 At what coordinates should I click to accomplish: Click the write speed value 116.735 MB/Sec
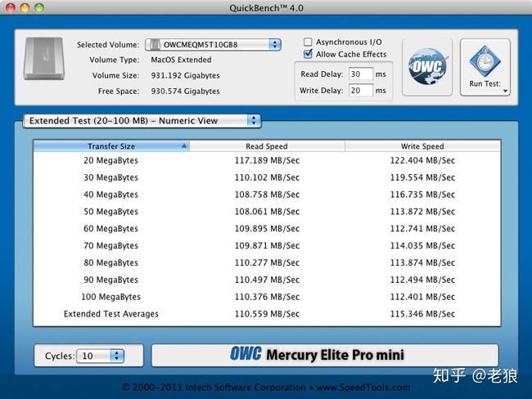pyautogui.click(x=422, y=195)
